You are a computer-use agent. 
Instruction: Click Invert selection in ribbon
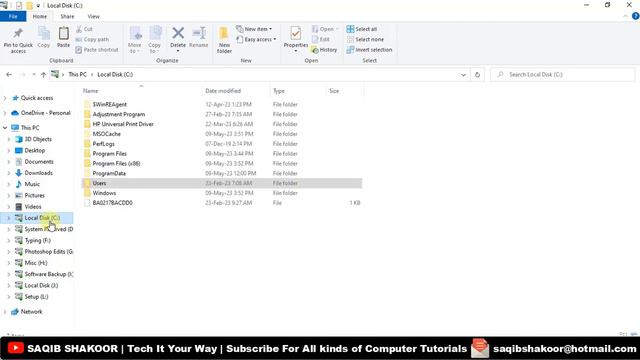tap(369, 50)
